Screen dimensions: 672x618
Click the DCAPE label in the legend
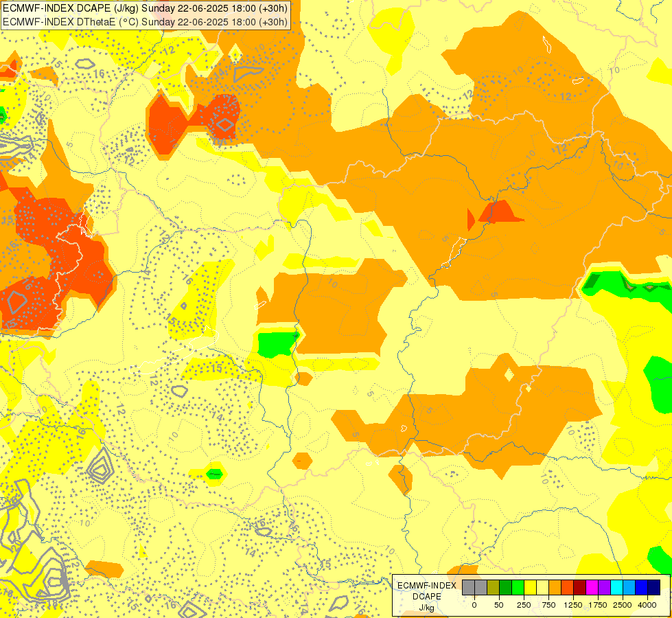[x=427, y=597]
